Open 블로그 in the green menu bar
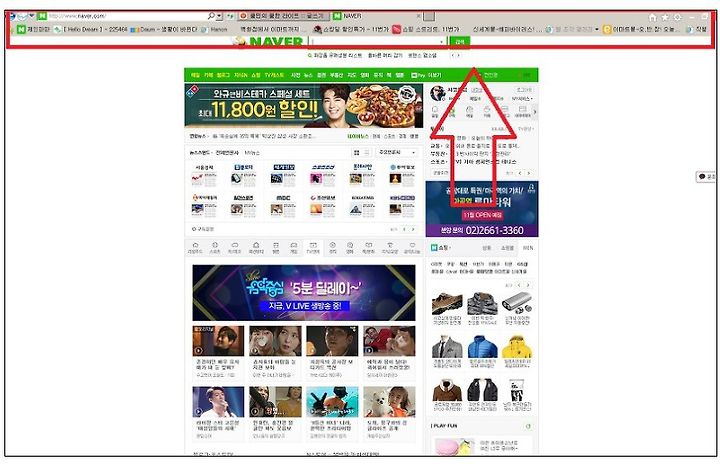Image resolution: width=720 pixels, height=468 pixels. (x=223, y=75)
